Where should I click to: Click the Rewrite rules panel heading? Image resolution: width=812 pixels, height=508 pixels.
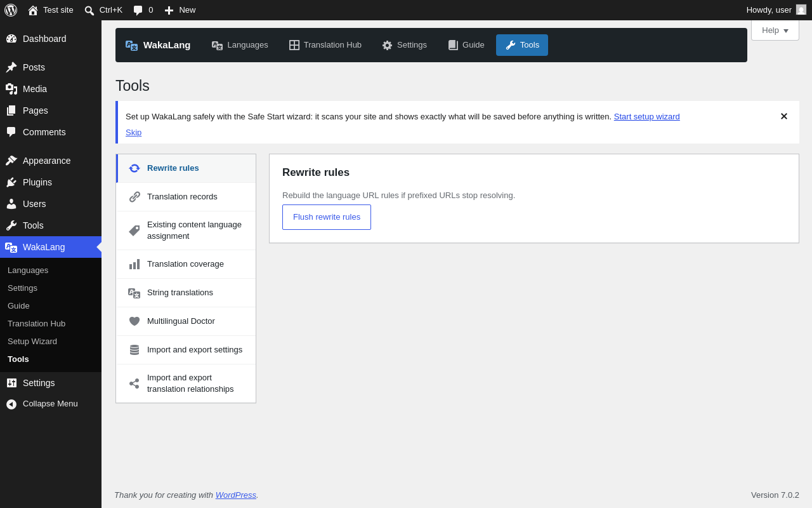pyautogui.click(x=316, y=173)
